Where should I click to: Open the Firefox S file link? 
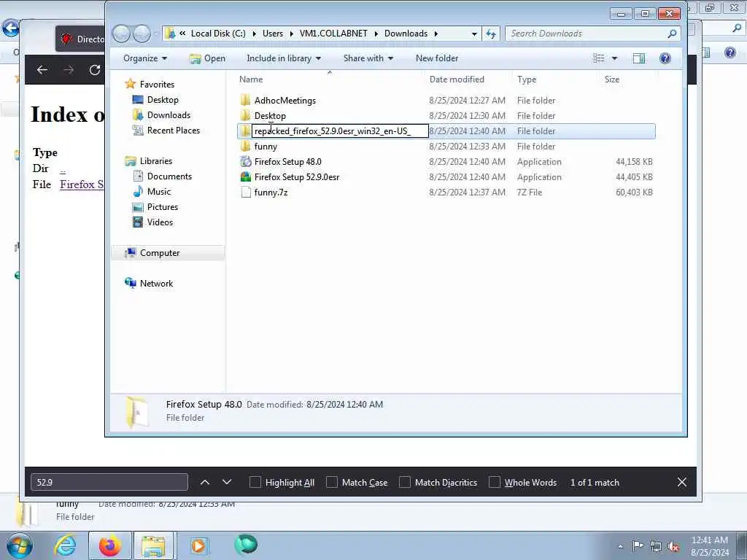coord(82,184)
